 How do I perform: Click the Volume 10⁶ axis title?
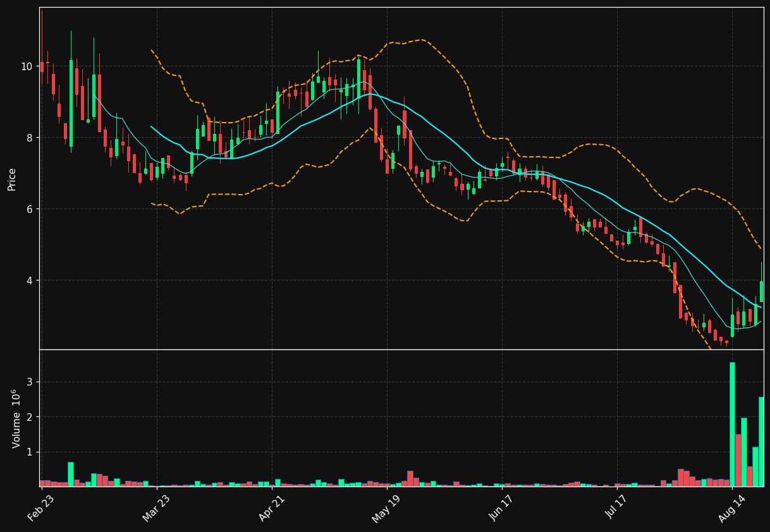point(16,418)
